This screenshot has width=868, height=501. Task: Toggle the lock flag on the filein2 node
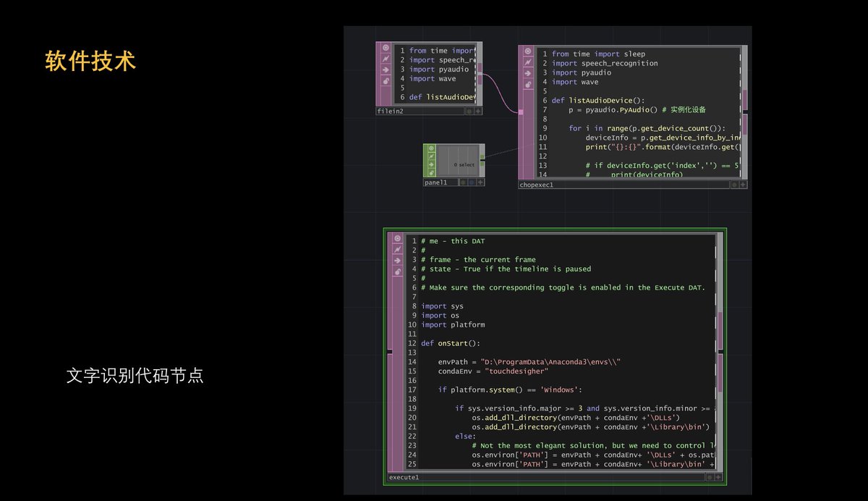pos(386,81)
